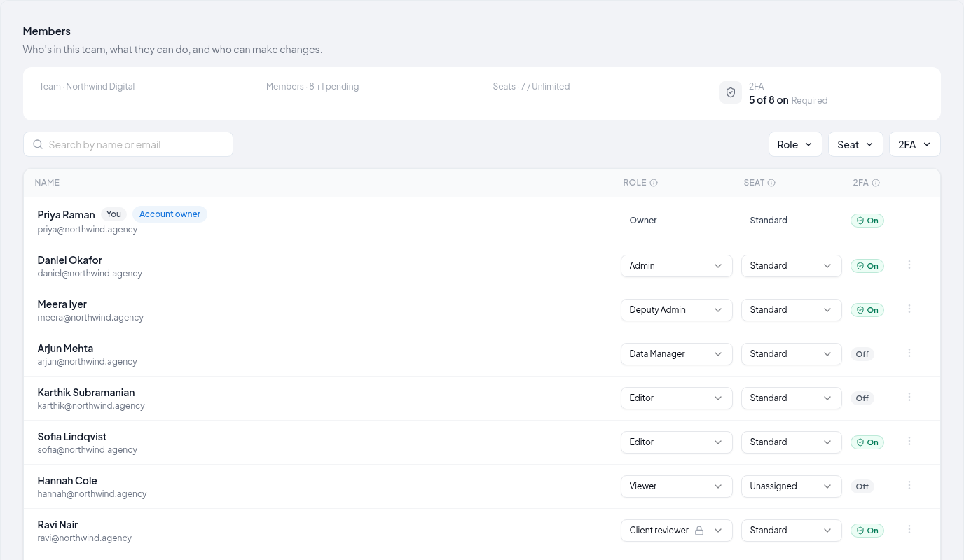Change Arjun Mehta's Data Manager role

677,354
